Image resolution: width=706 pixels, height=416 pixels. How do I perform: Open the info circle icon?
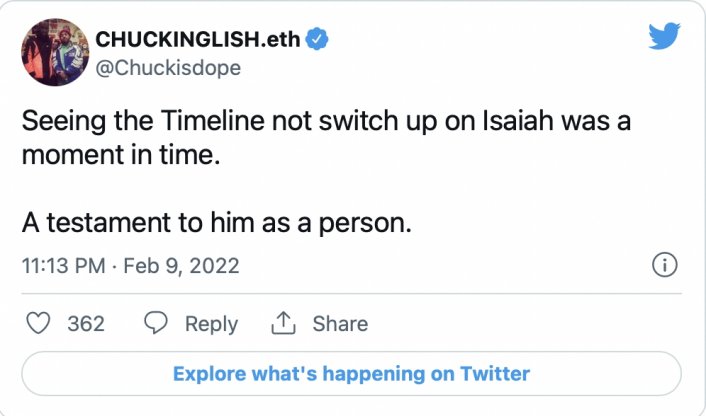(x=665, y=266)
